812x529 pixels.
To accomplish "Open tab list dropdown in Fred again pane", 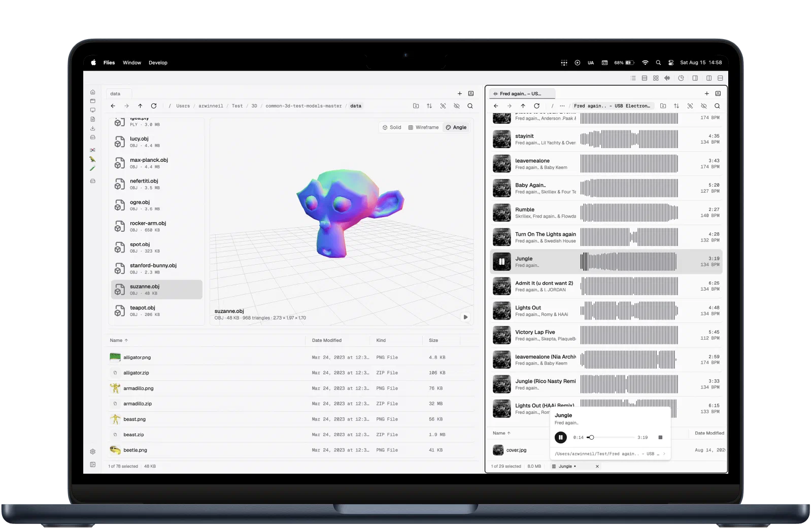I will 718,93.
